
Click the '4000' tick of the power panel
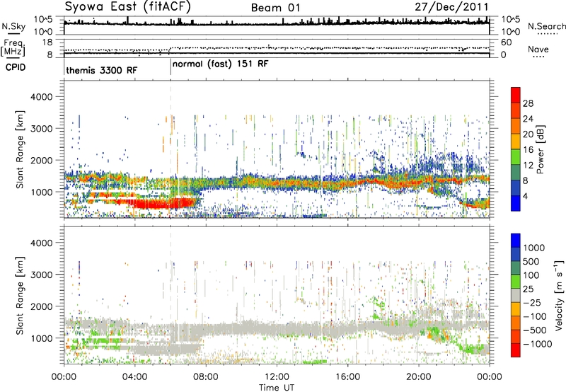41,97
